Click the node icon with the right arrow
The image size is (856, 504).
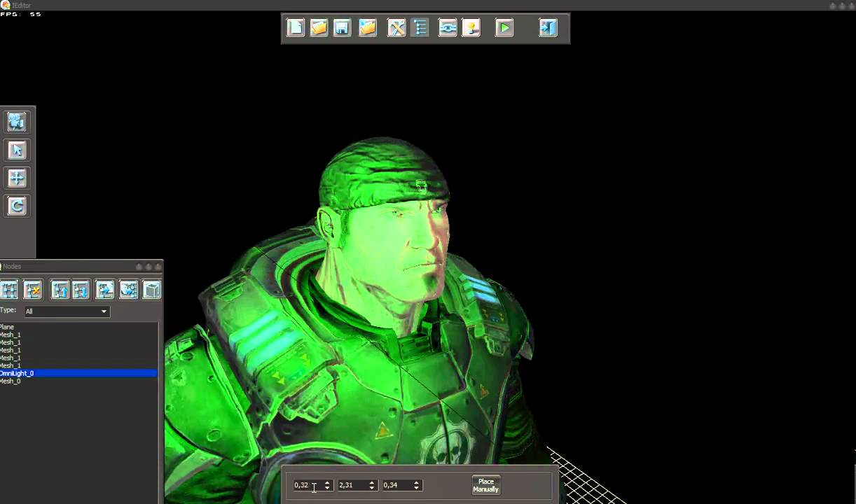coord(105,290)
